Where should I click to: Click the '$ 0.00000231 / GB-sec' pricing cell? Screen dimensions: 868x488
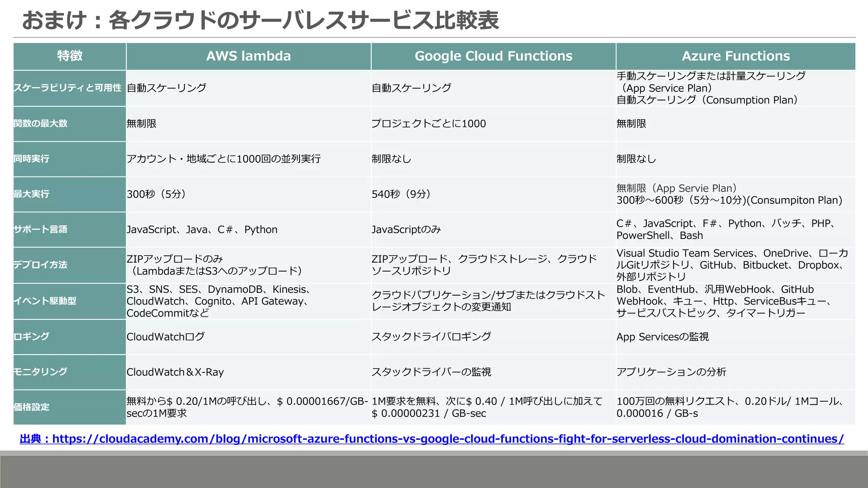click(493, 407)
